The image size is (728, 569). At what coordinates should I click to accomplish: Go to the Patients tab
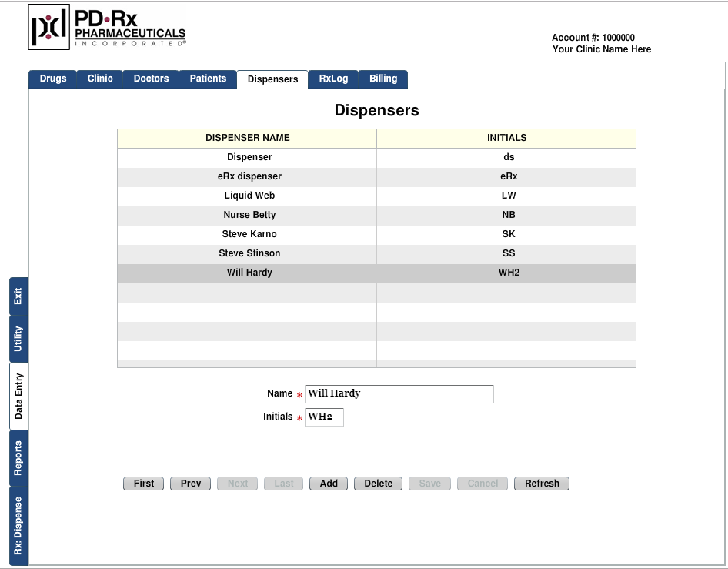pos(208,79)
